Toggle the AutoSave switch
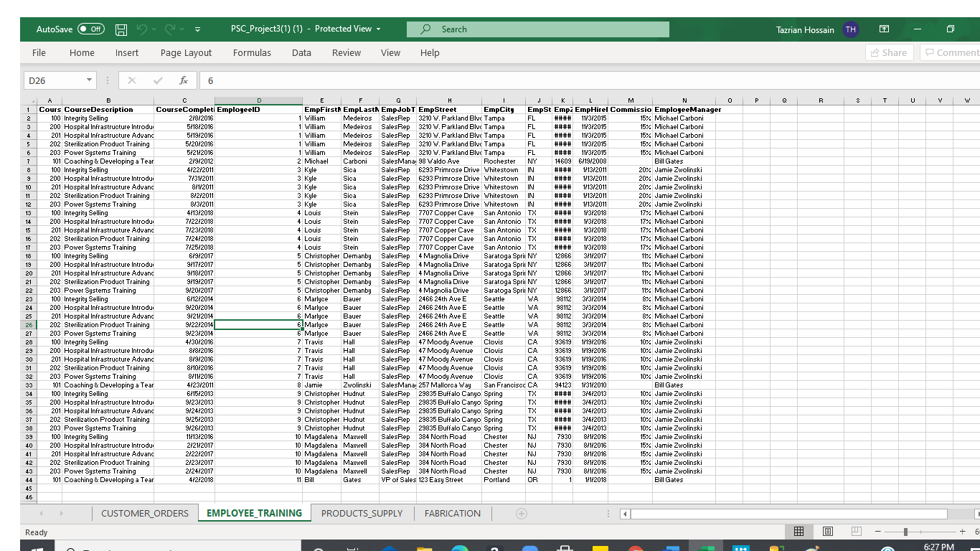The width and height of the screenshot is (980, 551). [91, 29]
